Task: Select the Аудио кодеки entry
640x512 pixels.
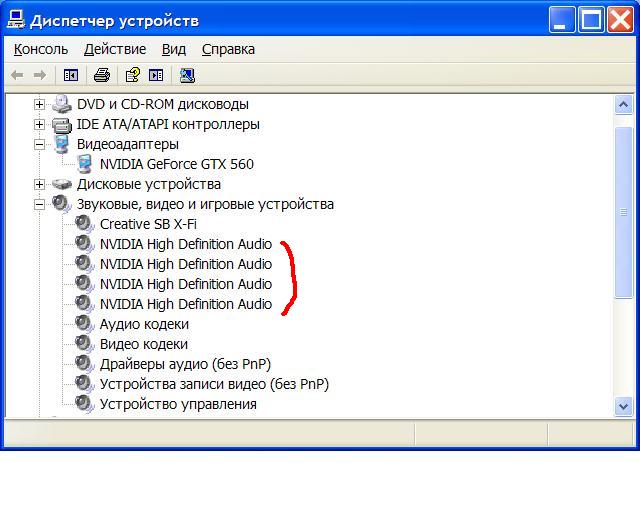Action: [144, 324]
